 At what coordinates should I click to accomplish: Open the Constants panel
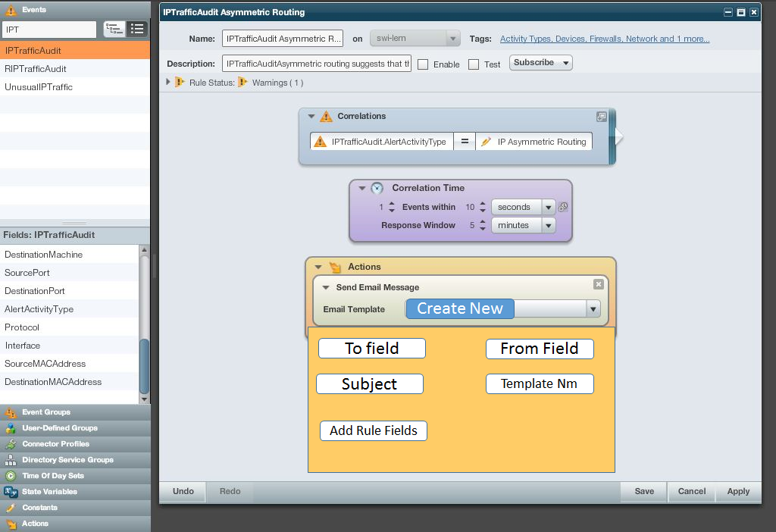point(75,507)
